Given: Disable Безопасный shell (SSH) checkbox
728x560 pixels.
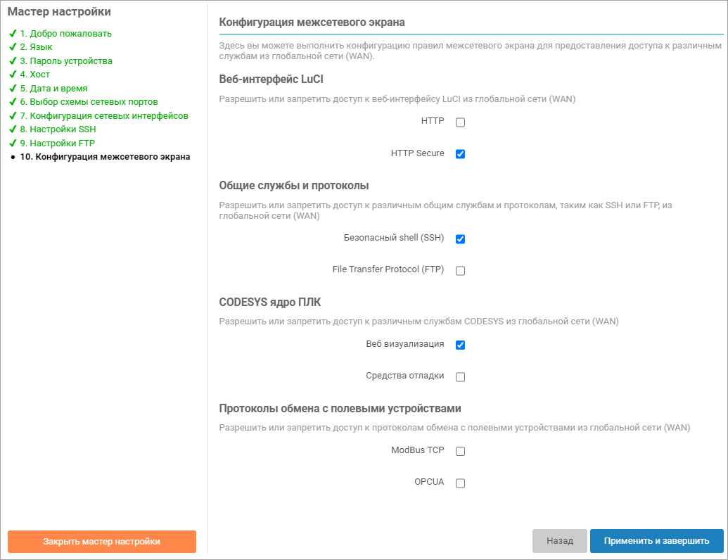Looking at the screenshot, I should [461, 239].
